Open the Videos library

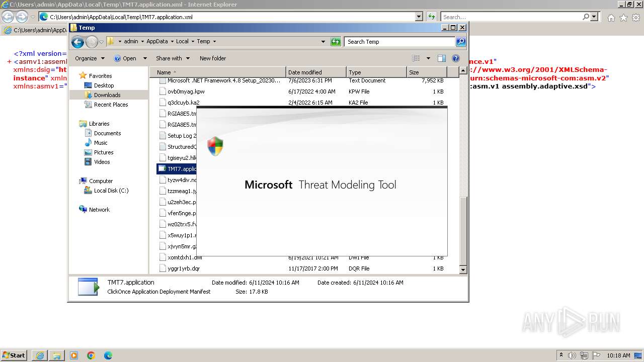102,162
